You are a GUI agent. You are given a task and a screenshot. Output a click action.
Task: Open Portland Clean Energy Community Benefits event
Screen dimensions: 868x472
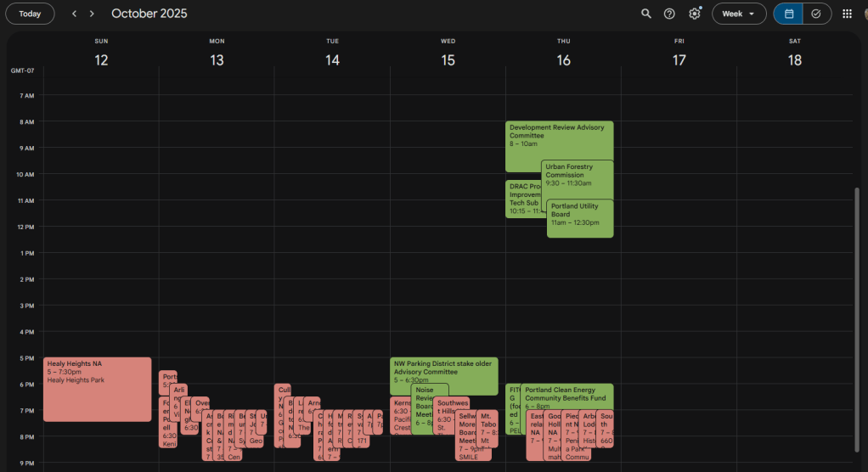point(566,396)
